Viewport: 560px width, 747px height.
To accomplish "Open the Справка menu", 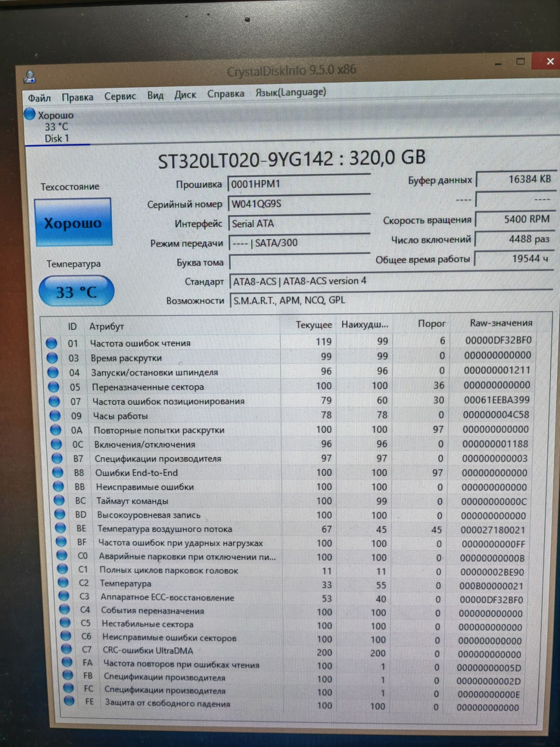I will point(225,94).
